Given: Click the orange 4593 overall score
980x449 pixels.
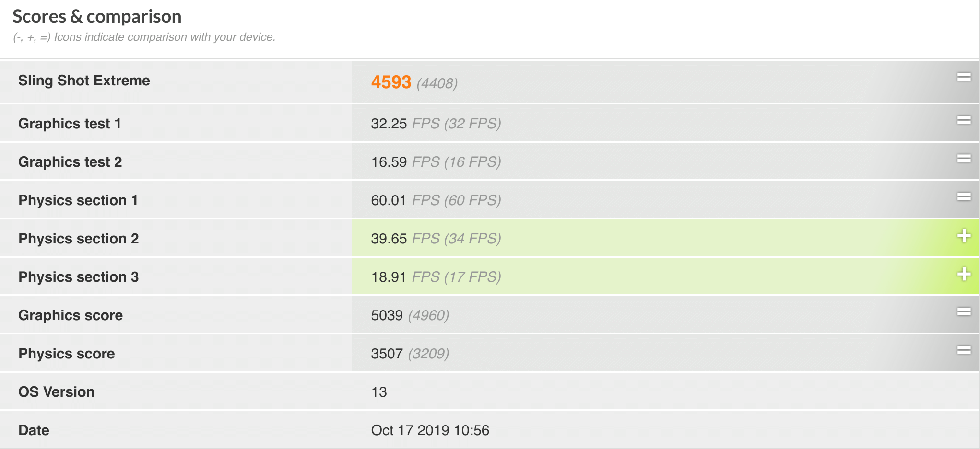Looking at the screenshot, I should point(391,82).
